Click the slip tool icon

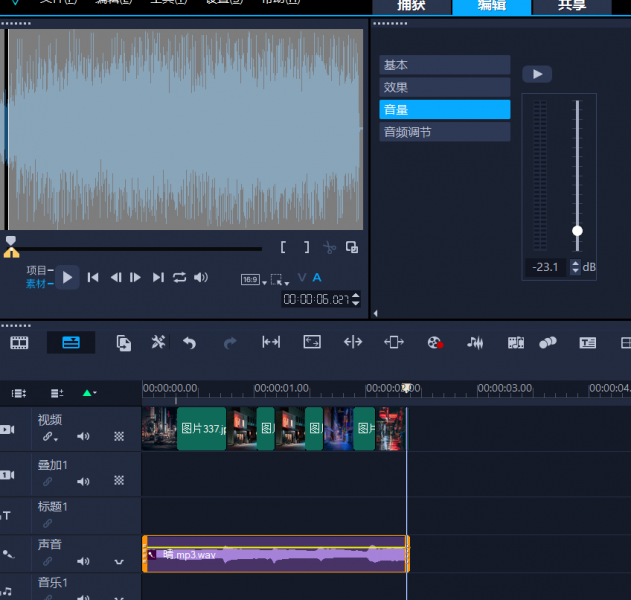point(271,342)
